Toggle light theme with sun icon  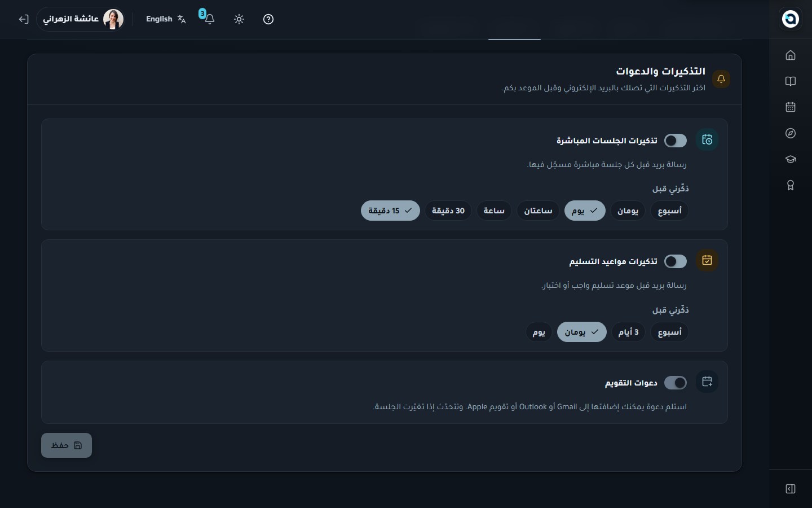point(239,19)
